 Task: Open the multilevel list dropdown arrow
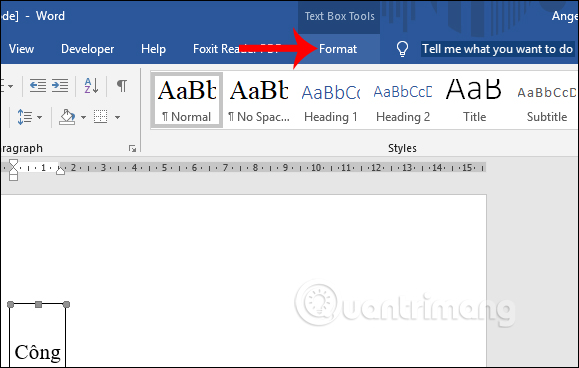10,86
